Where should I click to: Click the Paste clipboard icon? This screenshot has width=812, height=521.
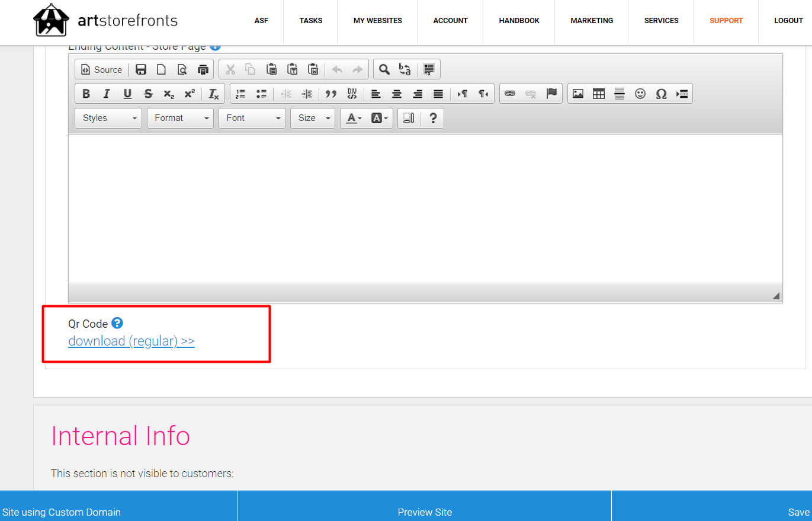[272, 69]
